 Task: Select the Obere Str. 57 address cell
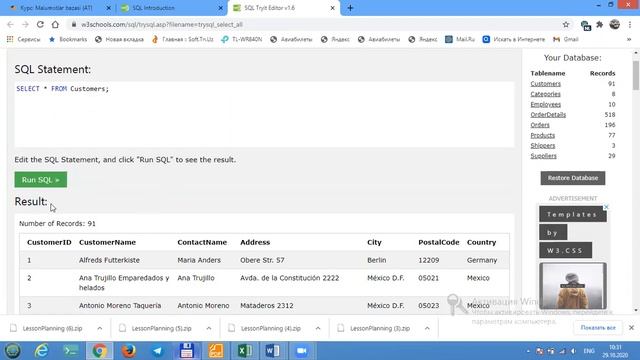[x=262, y=260]
